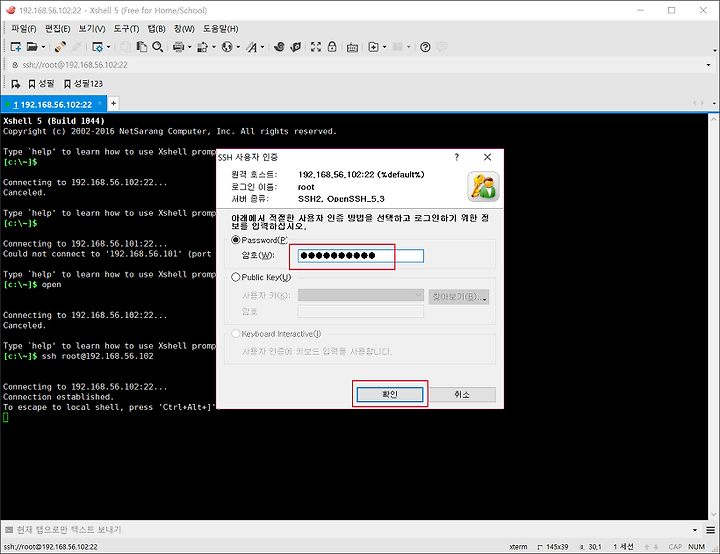The image size is (720, 554).
Task: Select the Public Key(U) radio button
Action: point(236,277)
